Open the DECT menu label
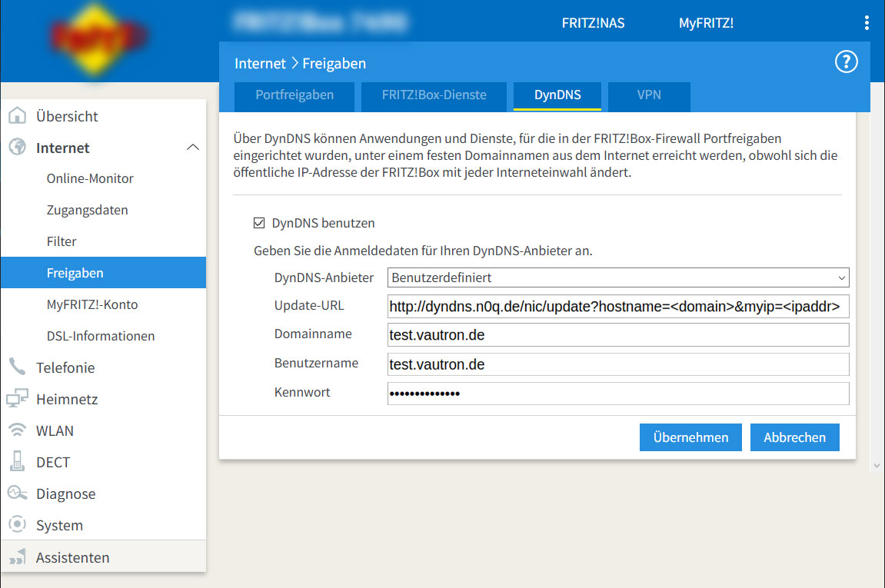Image resolution: width=885 pixels, height=588 pixels. pyautogui.click(x=53, y=462)
